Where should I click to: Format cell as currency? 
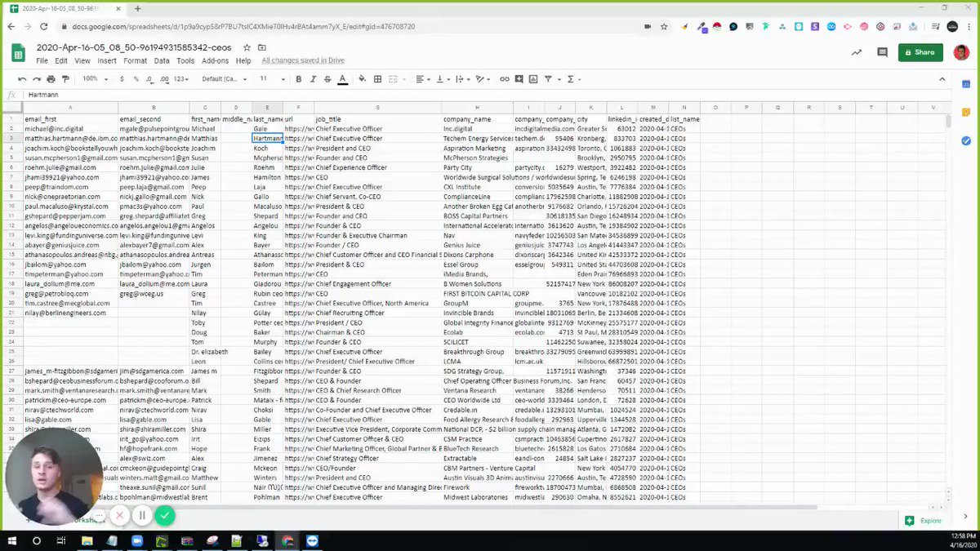point(122,79)
